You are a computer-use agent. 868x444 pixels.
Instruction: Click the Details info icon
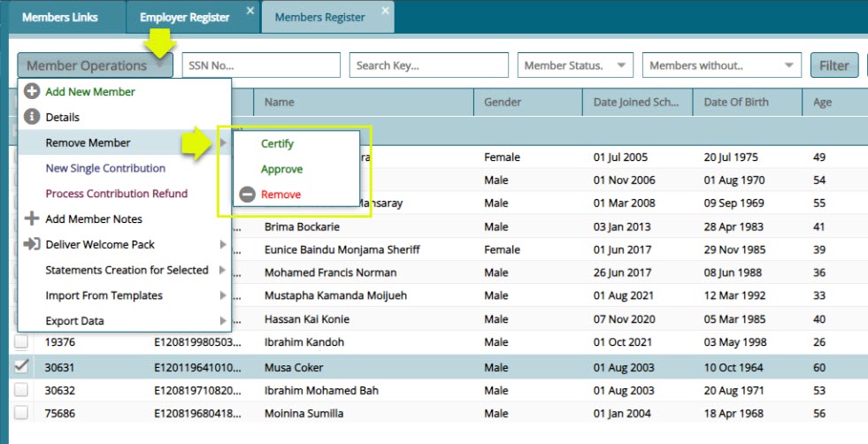click(31, 117)
